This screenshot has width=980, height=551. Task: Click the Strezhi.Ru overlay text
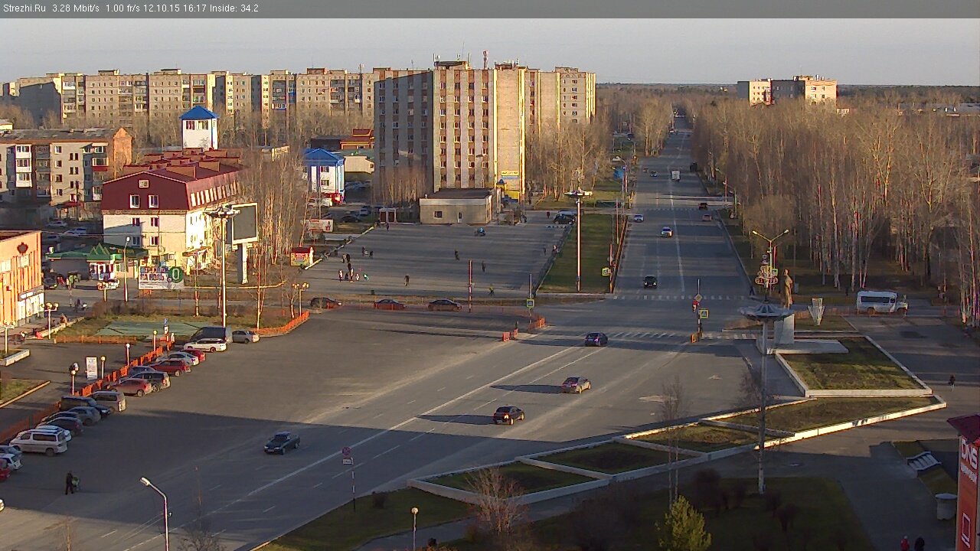point(24,8)
